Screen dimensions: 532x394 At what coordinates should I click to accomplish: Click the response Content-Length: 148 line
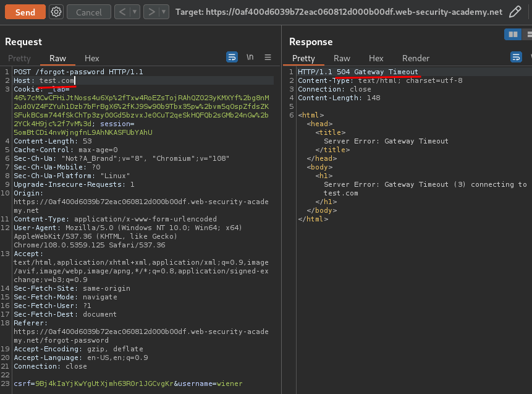[x=339, y=98]
